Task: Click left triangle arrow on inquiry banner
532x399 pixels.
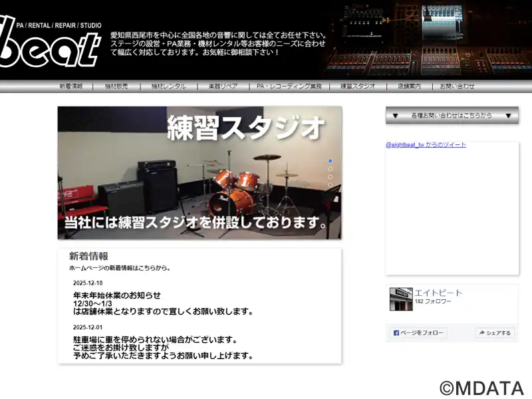Action: [395, 116]
